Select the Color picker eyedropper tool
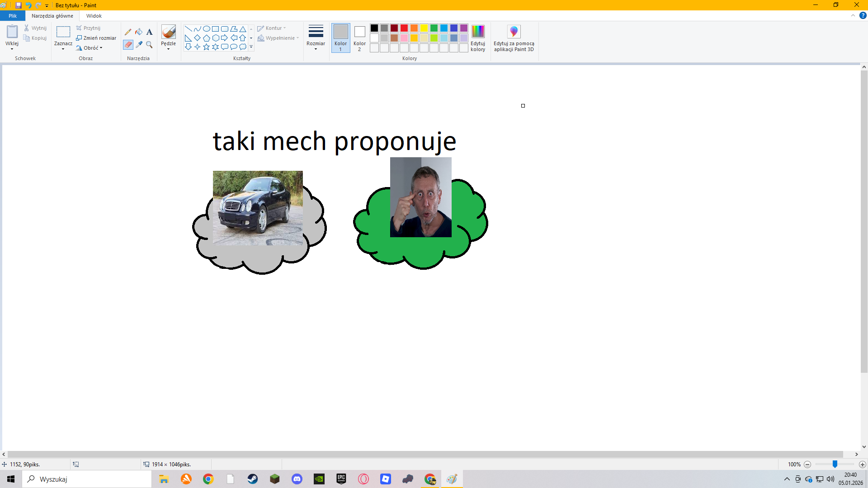 [139, 45]
